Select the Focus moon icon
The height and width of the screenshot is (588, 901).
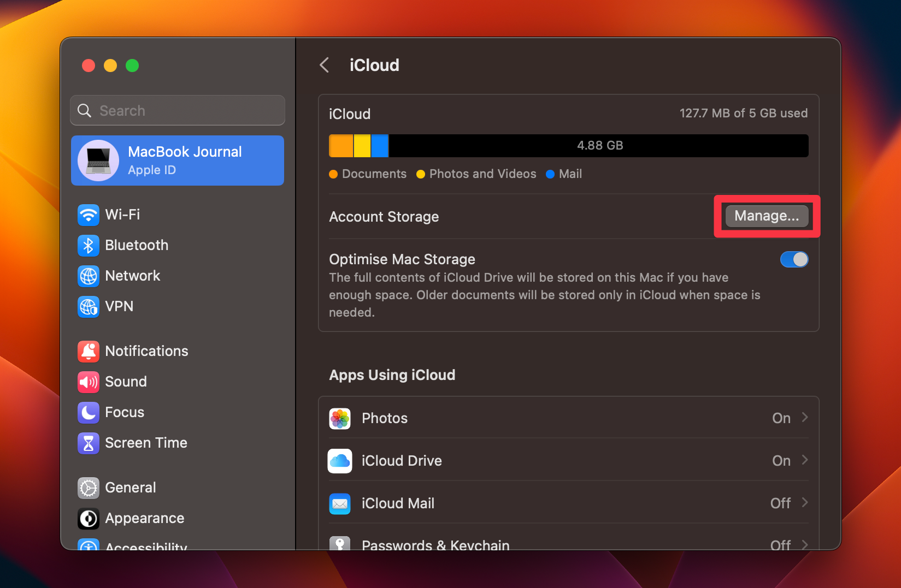(x=88, y=412)
